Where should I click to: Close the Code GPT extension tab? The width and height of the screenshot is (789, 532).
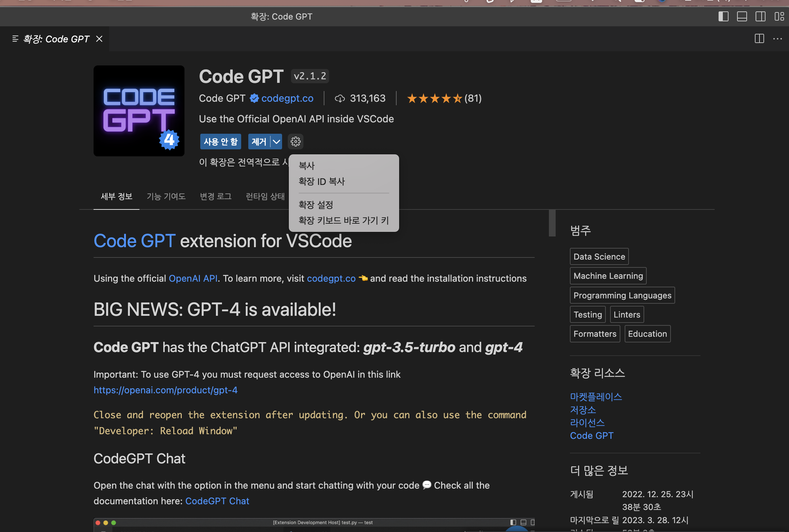[99, 39]
